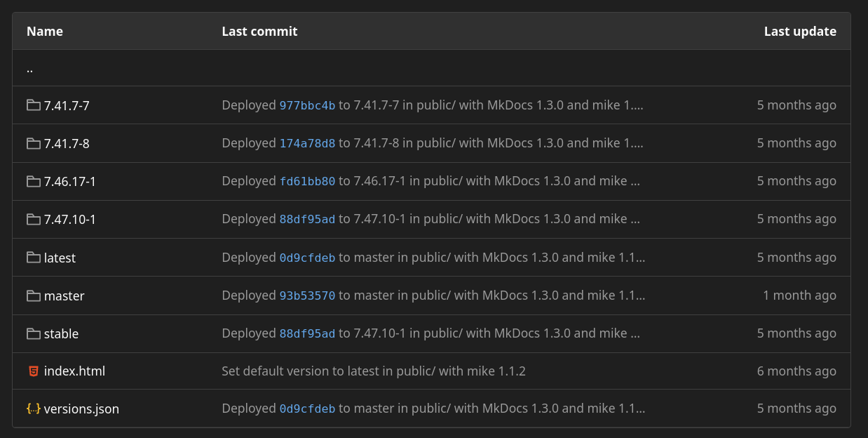The width and height of the screenshot is (868, 438).
Task: Click the HTML5 icon beside index.html
Action: pyautogui.click(x=33, y=371)
